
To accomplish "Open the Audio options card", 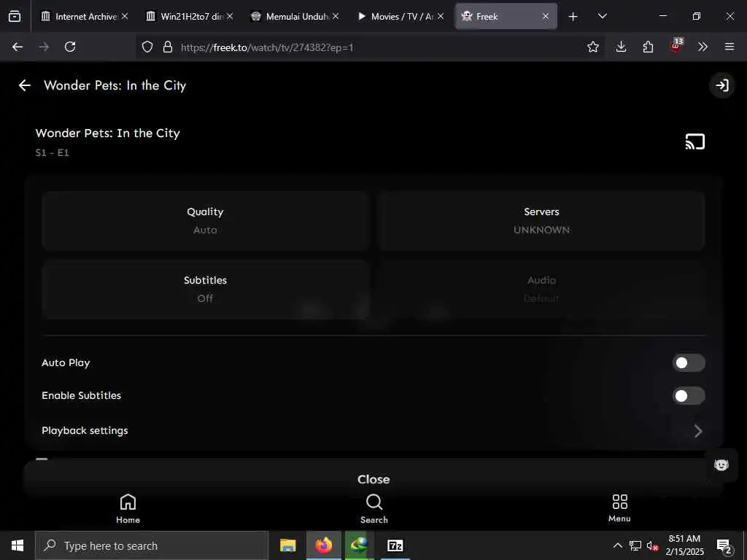I will coord(541,289).
